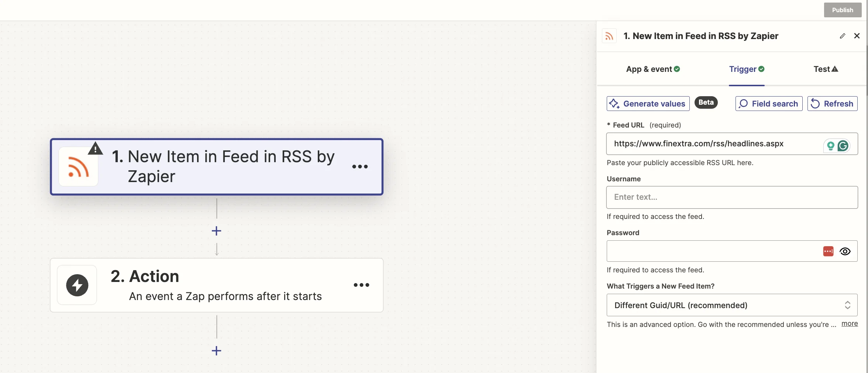The image size is (868, 373).
Task: Click the dropdown up-down chevron arrows
Action: [x=848, y=305]
